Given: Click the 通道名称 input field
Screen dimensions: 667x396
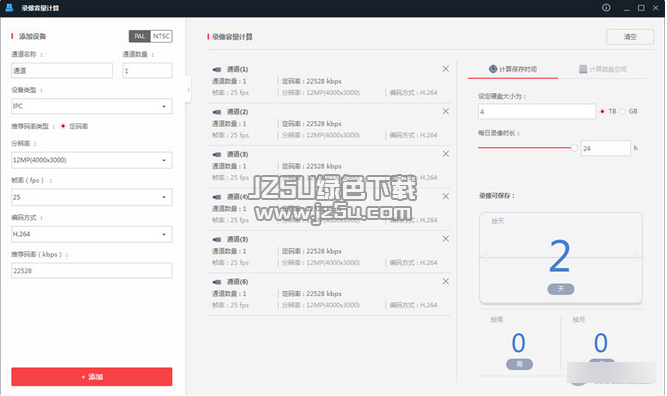Looking at the screenshot, I should (62, 71).
